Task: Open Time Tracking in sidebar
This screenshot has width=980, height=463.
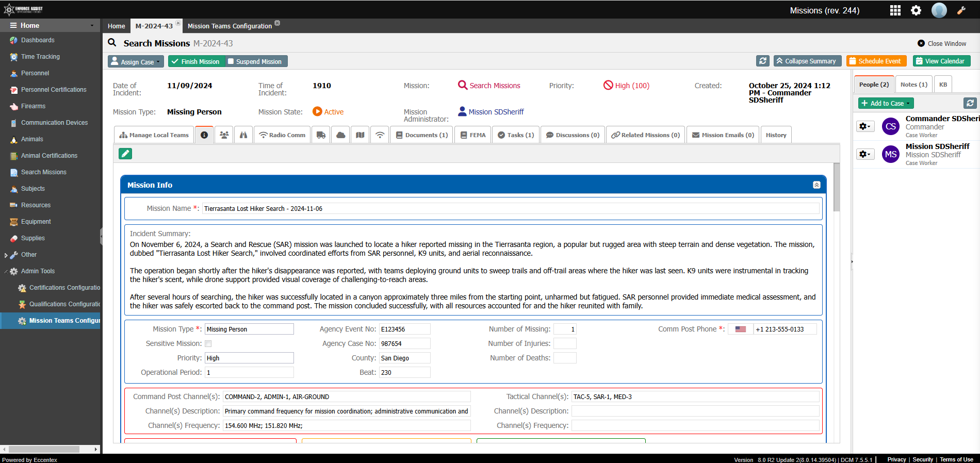Action: [40, 57]
